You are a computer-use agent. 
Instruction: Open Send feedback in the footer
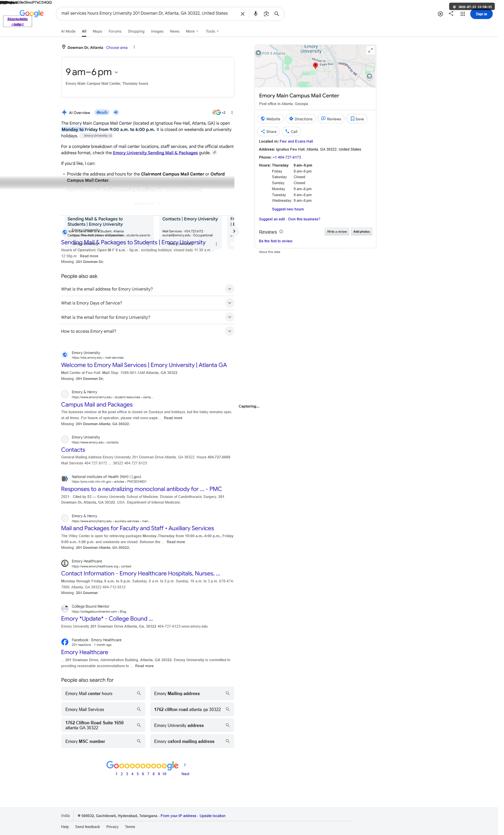tap(87, 827)
